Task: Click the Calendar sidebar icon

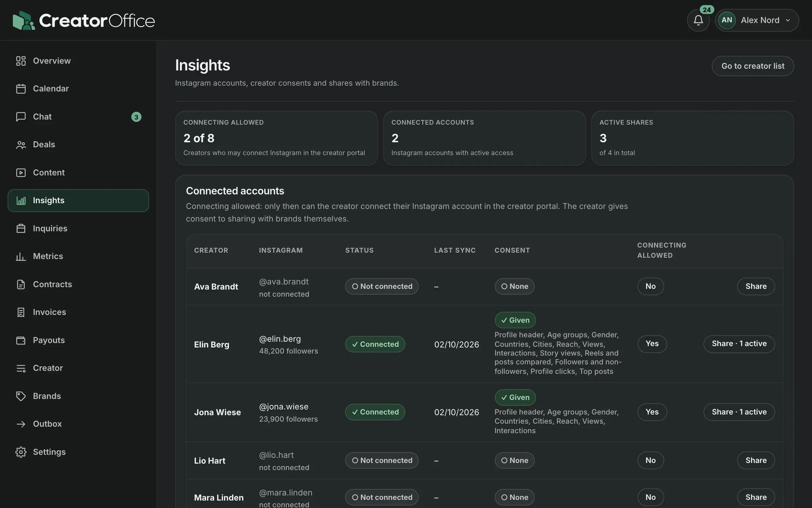Action: pyautogui.click(x=21, y=89)
